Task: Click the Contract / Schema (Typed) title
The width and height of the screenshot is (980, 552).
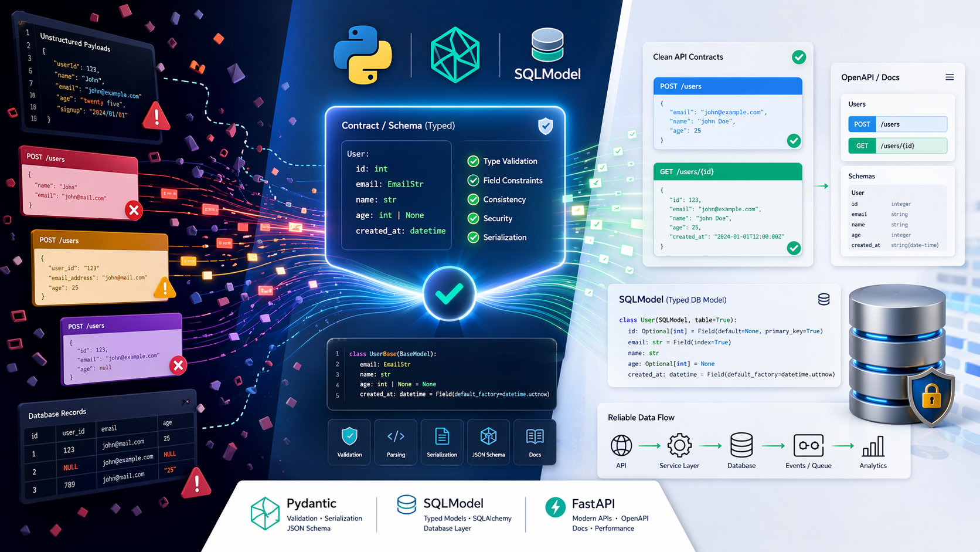Action: pyautogui.click(x=398, y=126)
